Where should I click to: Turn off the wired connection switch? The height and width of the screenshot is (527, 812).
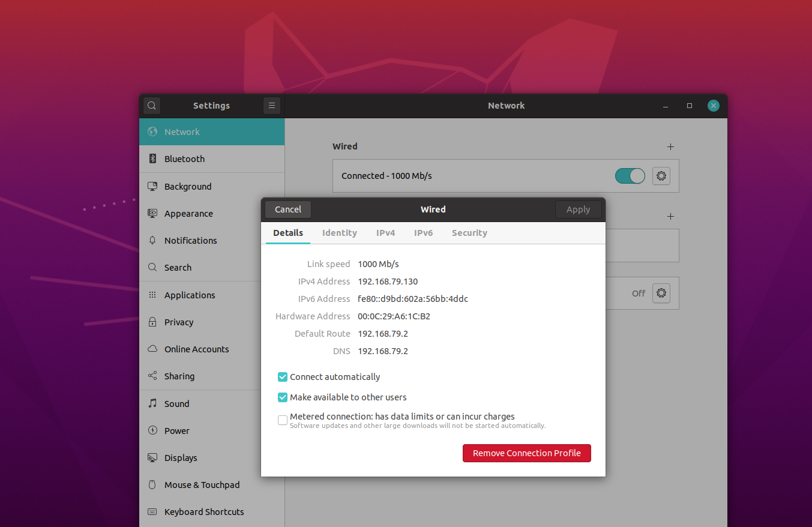point(630,176)
